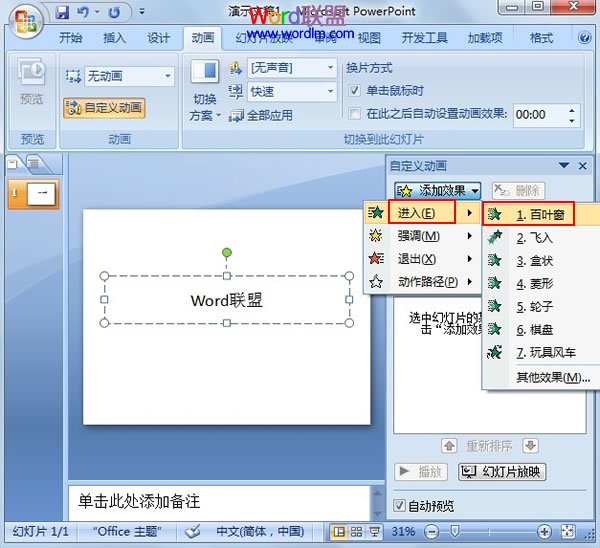
Task: Open the Custom Animation button
Action: [104, 108]
